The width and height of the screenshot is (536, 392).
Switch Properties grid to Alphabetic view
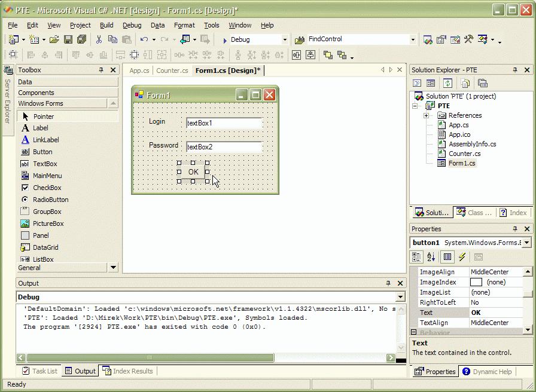tap(431, 257)
